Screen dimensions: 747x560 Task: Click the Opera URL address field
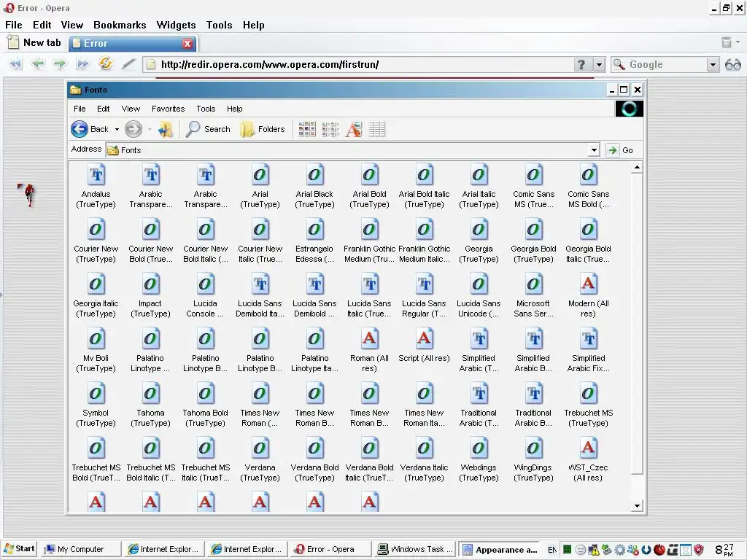[357, 64]
